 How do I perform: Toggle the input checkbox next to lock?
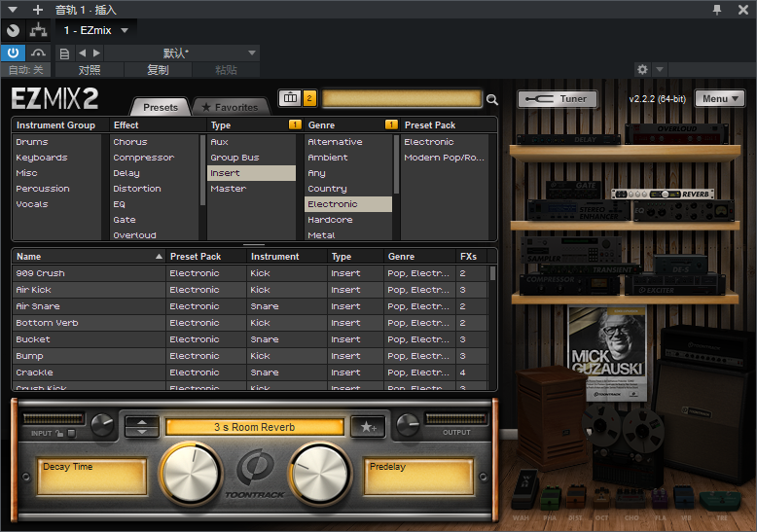click(x=71, y=433)
